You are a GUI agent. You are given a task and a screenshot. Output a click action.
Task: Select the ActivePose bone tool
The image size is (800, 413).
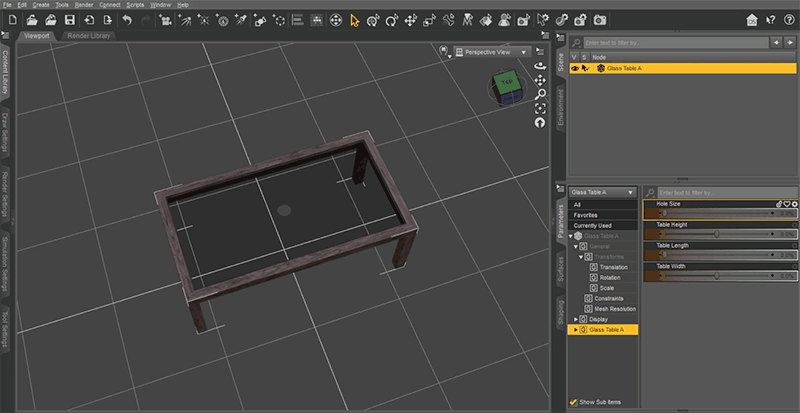448,20
